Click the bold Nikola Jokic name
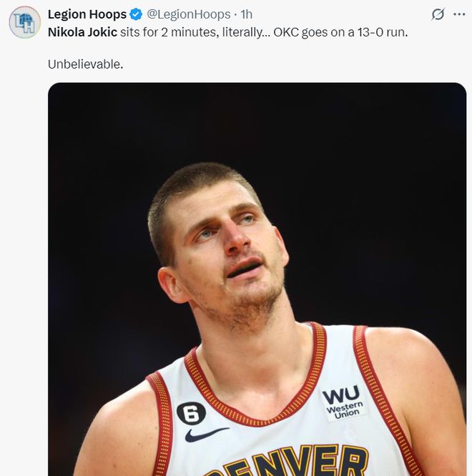Viewport: 472px width, 476px height. tap(82, 32)
